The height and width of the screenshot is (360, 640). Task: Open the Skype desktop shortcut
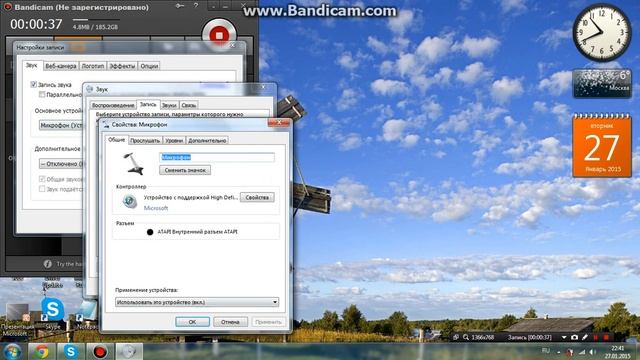coord(53,312)
